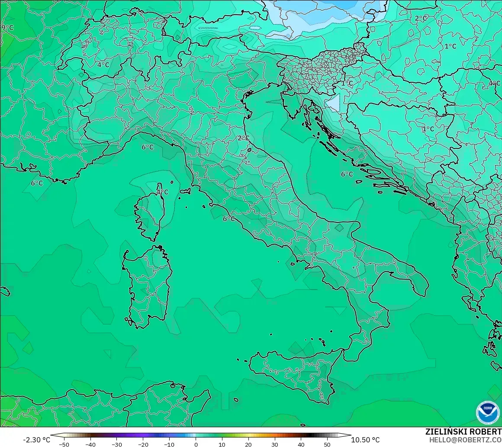
Task: Click the 1°C label over Slovenia
Action: [x=347, y=84]
